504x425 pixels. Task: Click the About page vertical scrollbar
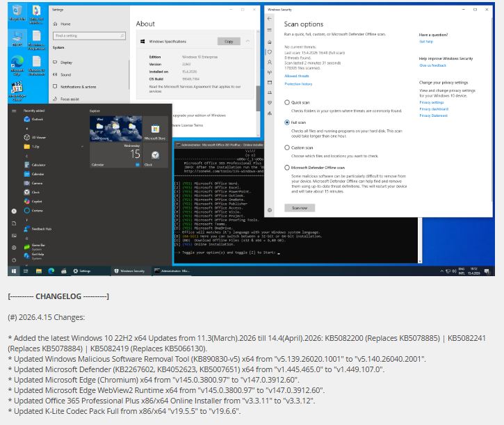257,98
